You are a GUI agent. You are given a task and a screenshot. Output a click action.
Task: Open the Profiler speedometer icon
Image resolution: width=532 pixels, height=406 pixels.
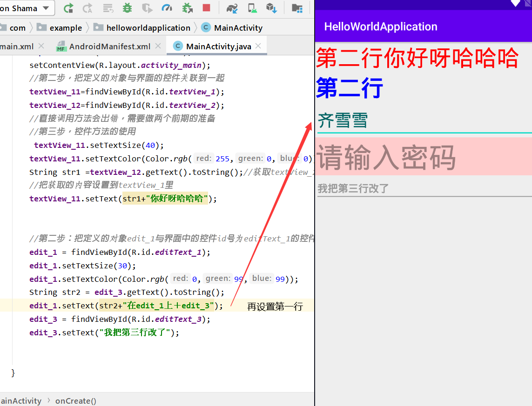[167, 8]
